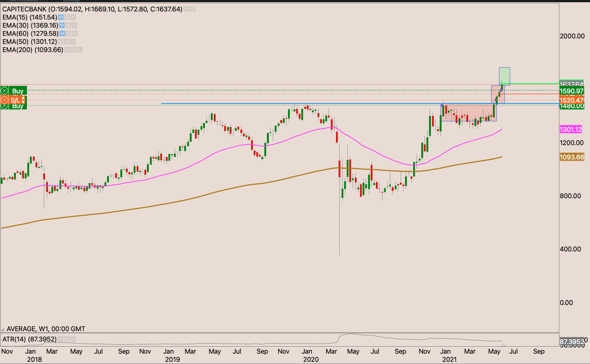This screenshot has height=364, width=590.
Task: Open EMA(60) indicator settings gear
Action: (x=68, y=34)
